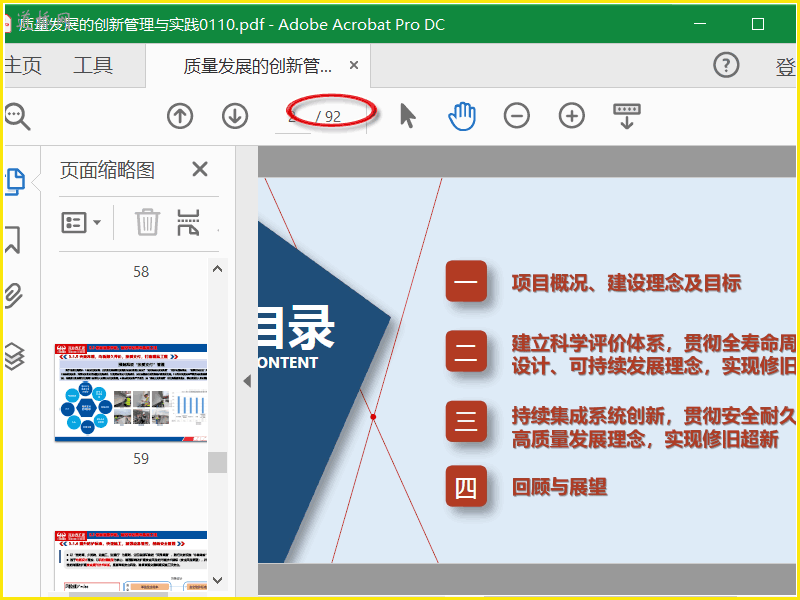
Task: Collapse the navigation pane arrow
Action: [247, 381]
